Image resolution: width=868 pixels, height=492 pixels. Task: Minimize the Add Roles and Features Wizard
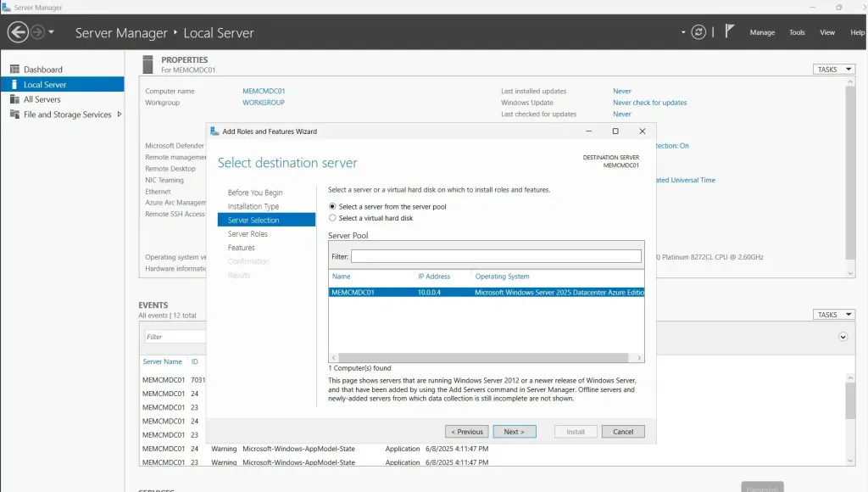pos(588,131)
